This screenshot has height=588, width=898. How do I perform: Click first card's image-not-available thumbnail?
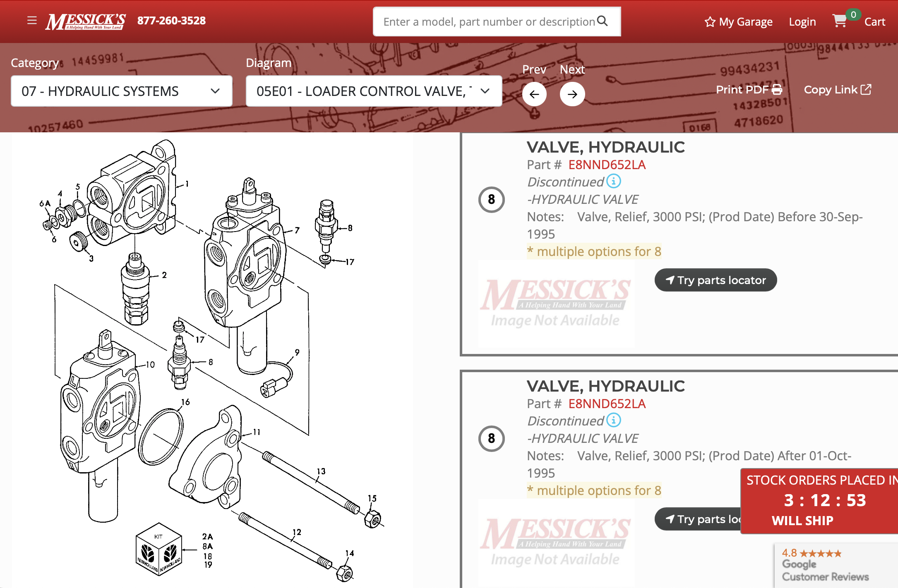[556, 304]
